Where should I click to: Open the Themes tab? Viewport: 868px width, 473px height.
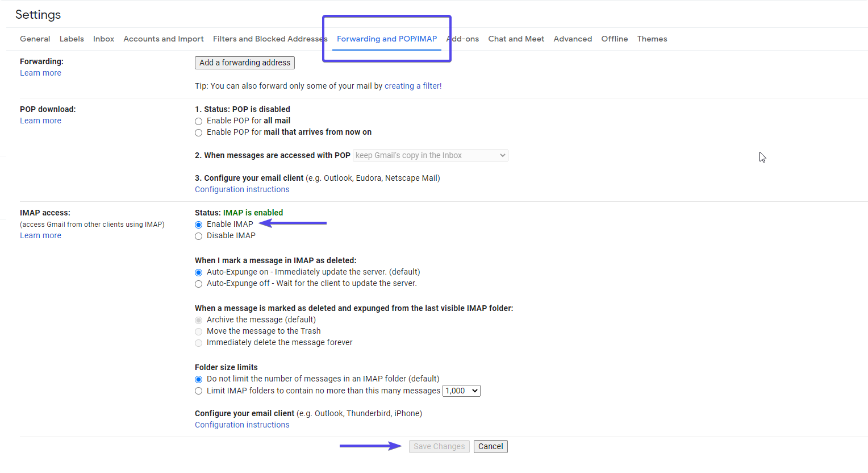652,39
